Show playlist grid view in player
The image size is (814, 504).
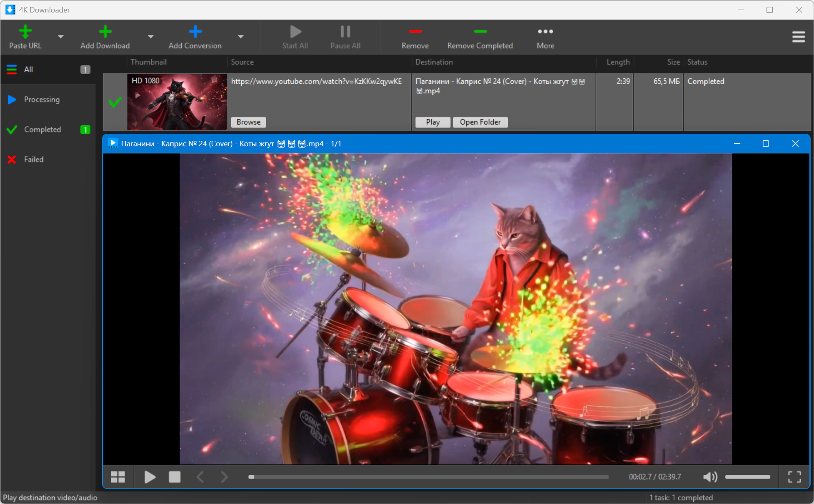pyautogui.click(x=118, y=477)
